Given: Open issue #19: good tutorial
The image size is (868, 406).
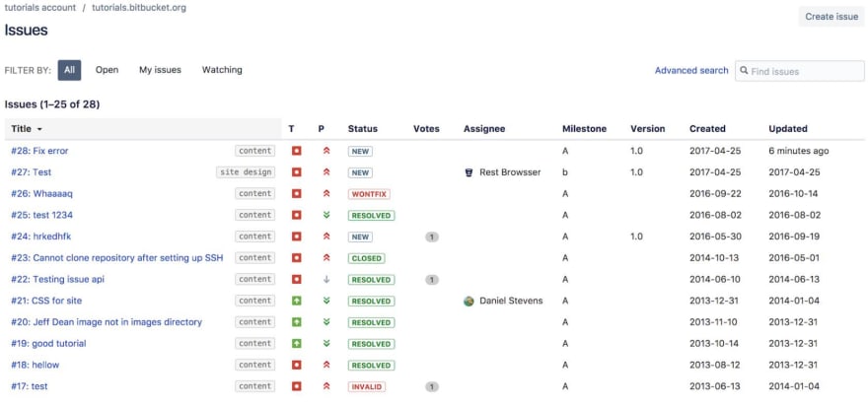Looking at the screenshot, I should 48,344.
